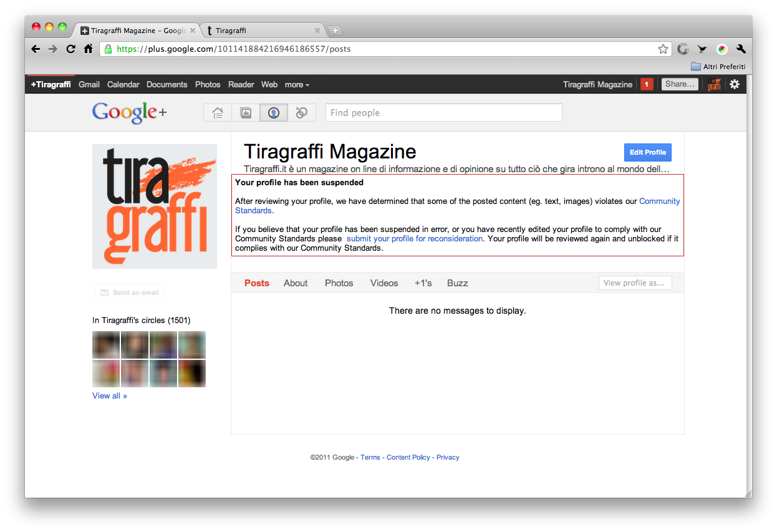Click the gray G extension icon
This screenshot has width=777, height=532.
(683, 49)
